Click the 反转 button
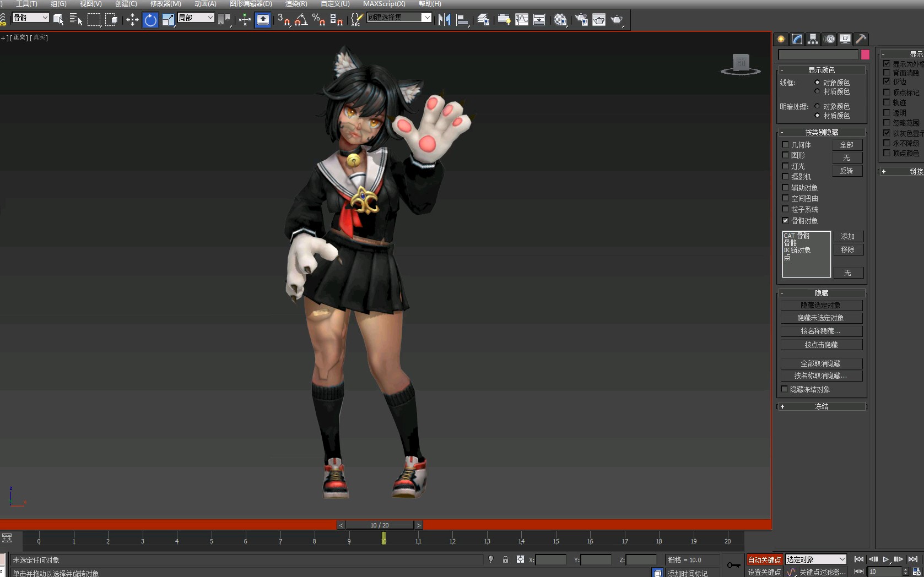The height and width of the screenshot is (577, 924). click(x=847, y=171)
